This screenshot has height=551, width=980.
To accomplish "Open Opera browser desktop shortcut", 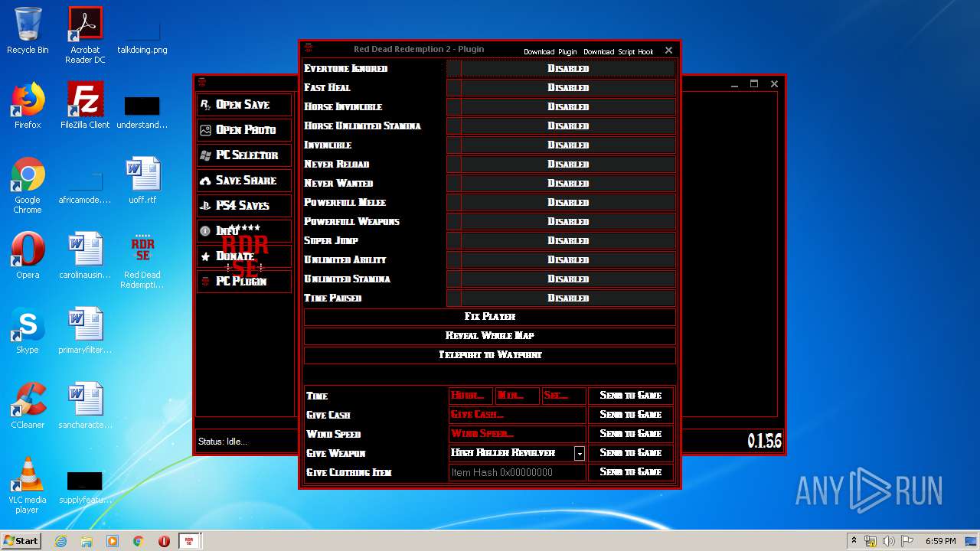I will coord(28,256).
